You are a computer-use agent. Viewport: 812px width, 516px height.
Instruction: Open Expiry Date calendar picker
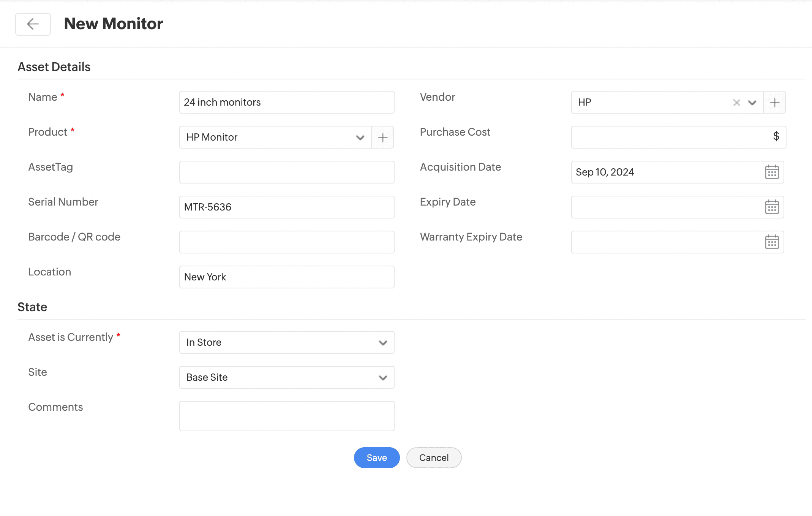pos(771,207)
